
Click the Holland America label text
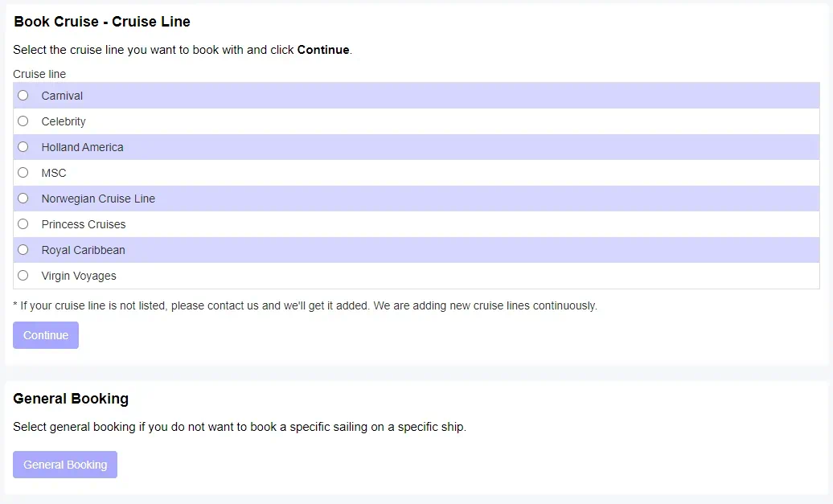tap(82, 147)
